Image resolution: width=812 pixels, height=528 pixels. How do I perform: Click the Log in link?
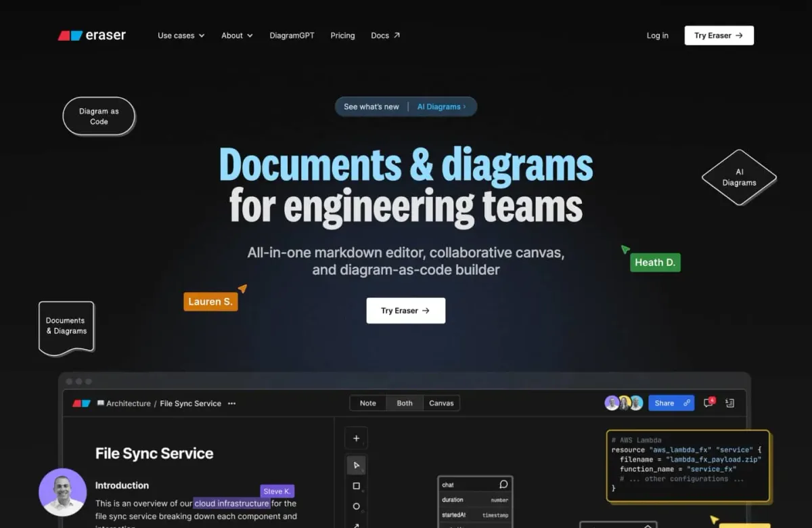(x=657, y=35)
